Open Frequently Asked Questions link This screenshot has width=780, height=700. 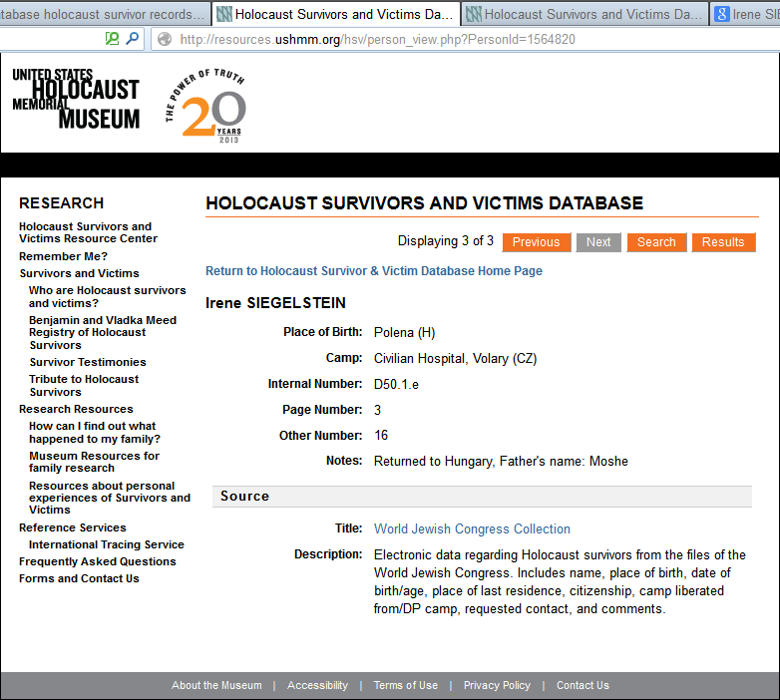coord(98,561)
